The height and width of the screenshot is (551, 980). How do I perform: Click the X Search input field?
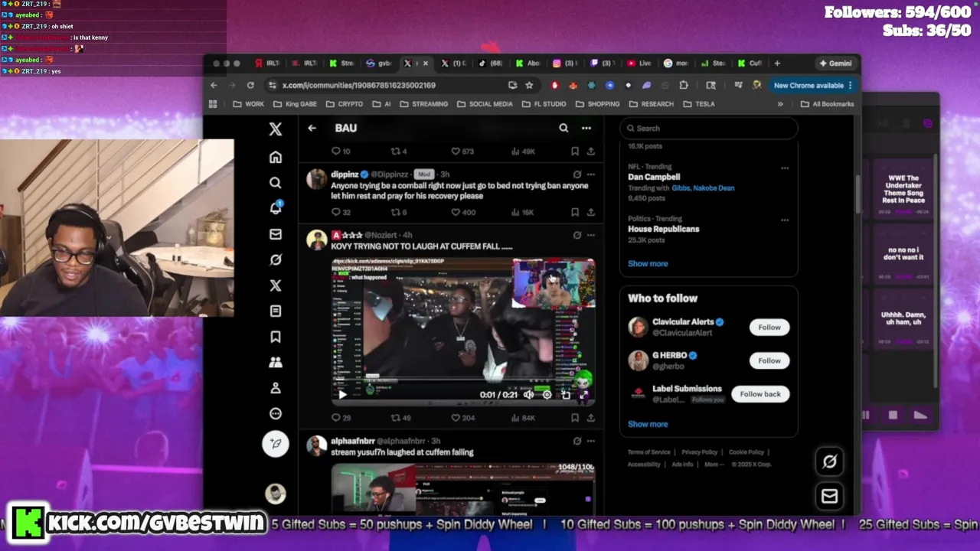(708, 128)
